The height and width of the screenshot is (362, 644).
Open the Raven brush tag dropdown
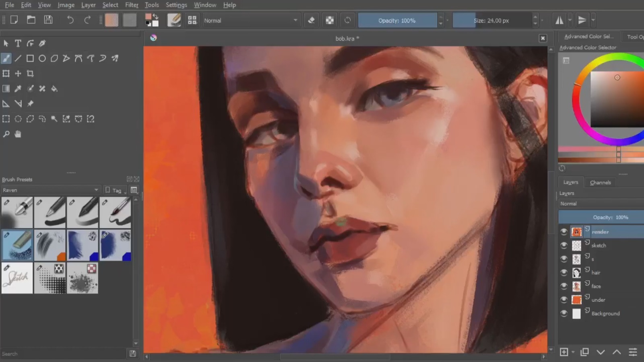click(x=50, y=190)
